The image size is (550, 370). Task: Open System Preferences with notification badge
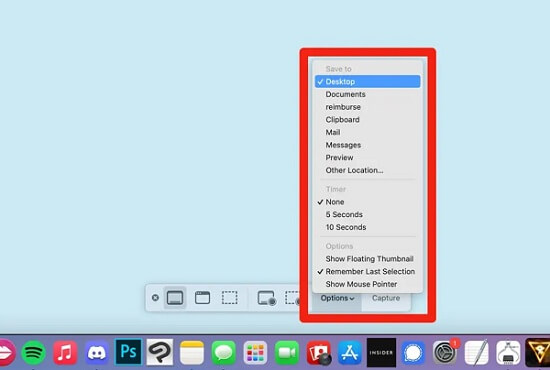pos(445,352)
